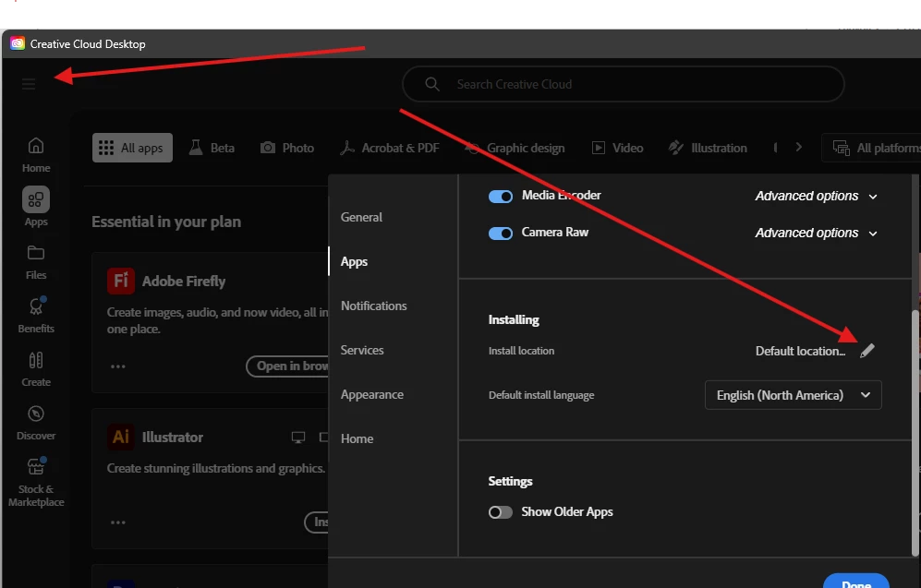
Task: Select the Appearance preferences tab
Action: click(x=371, y=394)
